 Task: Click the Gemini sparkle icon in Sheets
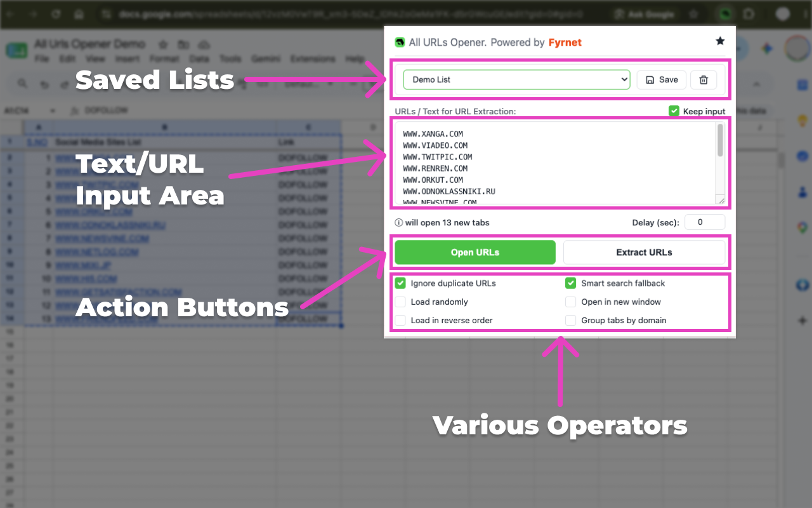(x=767, y=49)
